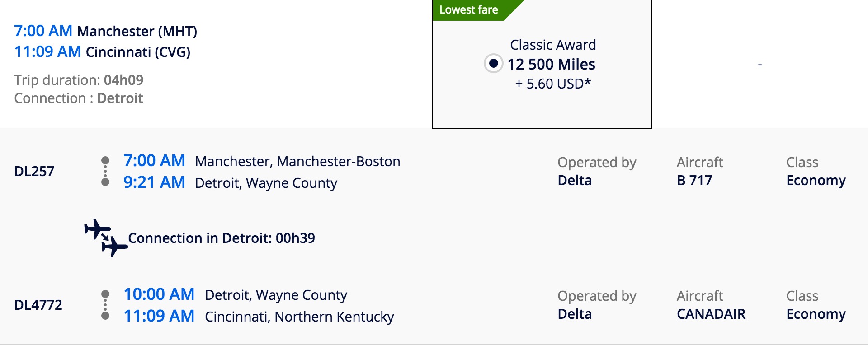Click the Trip duration 04h09 text
Image resolution: width=868 pixels, height=345 pixels.
click(79, 80)
